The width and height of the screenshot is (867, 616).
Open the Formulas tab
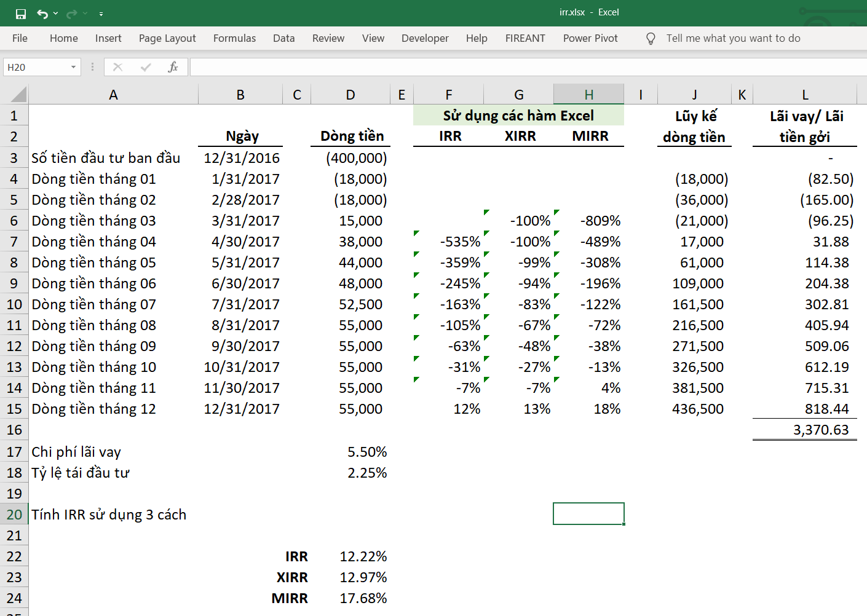click(234, 38)
